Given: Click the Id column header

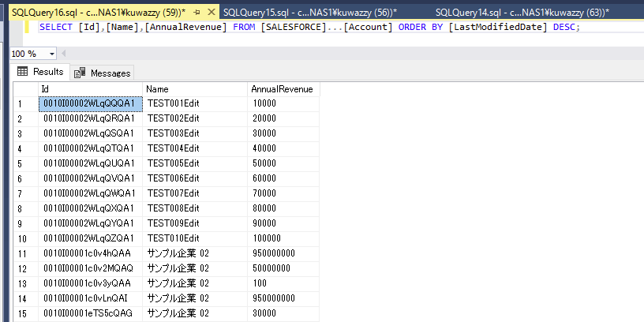Looking at the screenshot, I should tap(89, 89).
